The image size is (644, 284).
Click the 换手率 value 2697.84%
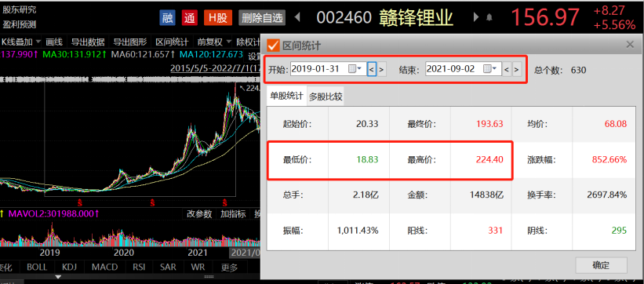pyautogui.click(x=607, y=195)
